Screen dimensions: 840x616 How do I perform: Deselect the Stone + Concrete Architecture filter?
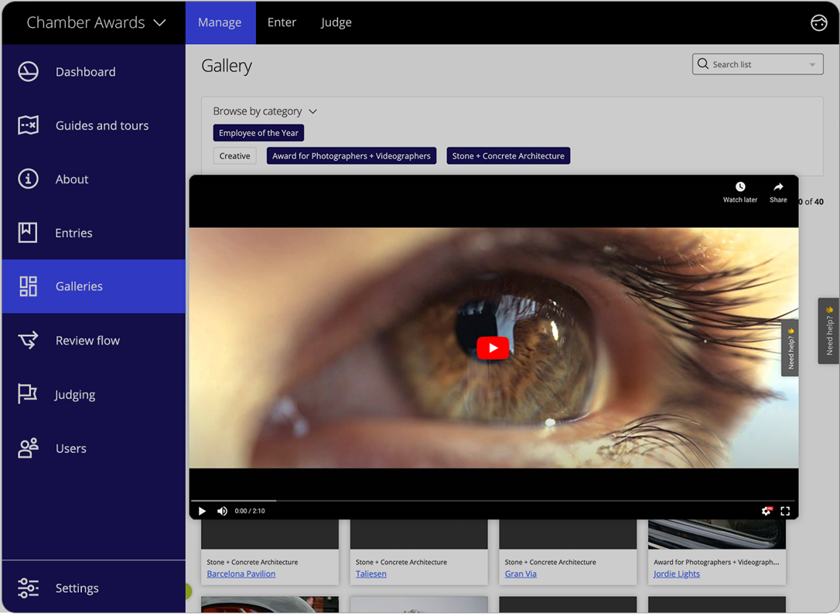coord(508,155)
